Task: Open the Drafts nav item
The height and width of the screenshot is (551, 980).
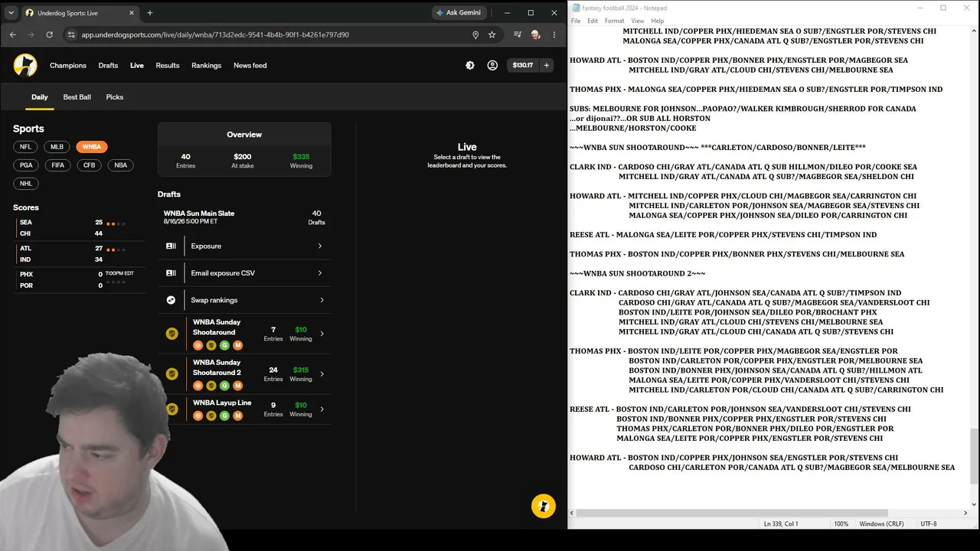Action: (108, 66)
